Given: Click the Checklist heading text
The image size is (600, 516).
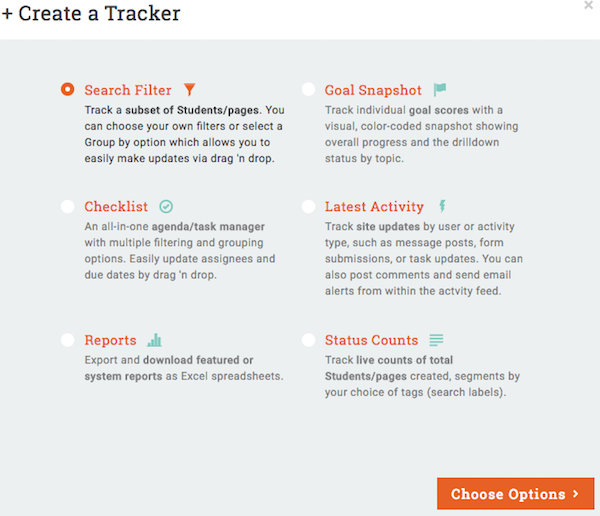Looking at the screenshot, I should tap(116, 207).
